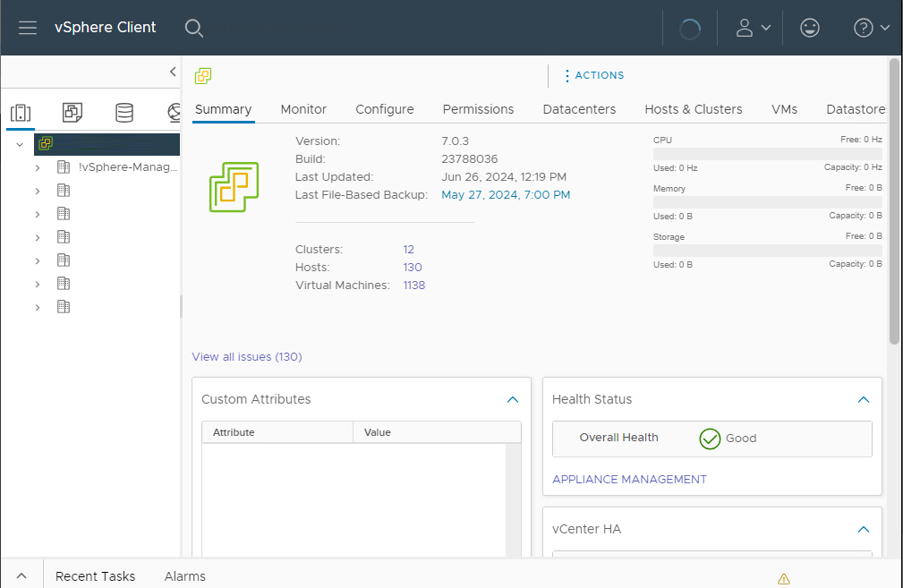This screenshot has height=588, width=903.
Task: Open the Last File-Based Backup date link
Action: pos(506,194)
